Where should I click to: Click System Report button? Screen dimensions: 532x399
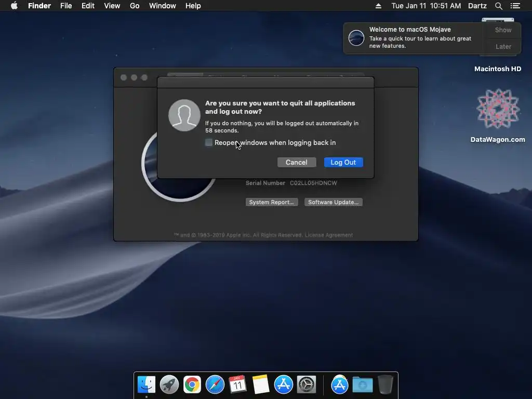pyautogui.click(x=271, y=202)
